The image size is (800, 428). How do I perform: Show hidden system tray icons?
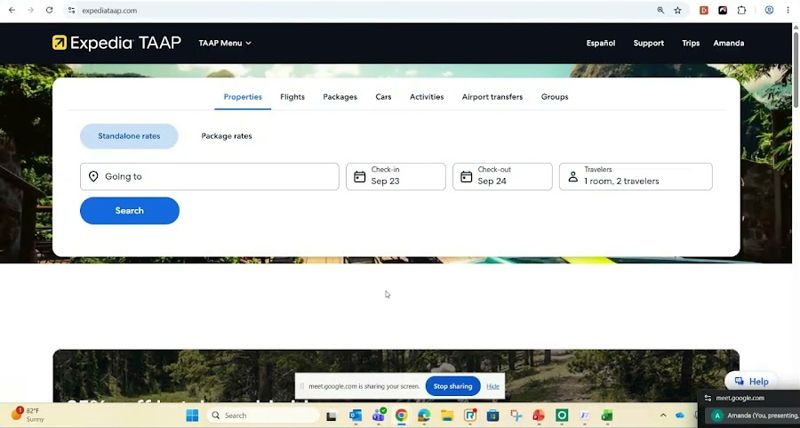[x=663, y=416]
